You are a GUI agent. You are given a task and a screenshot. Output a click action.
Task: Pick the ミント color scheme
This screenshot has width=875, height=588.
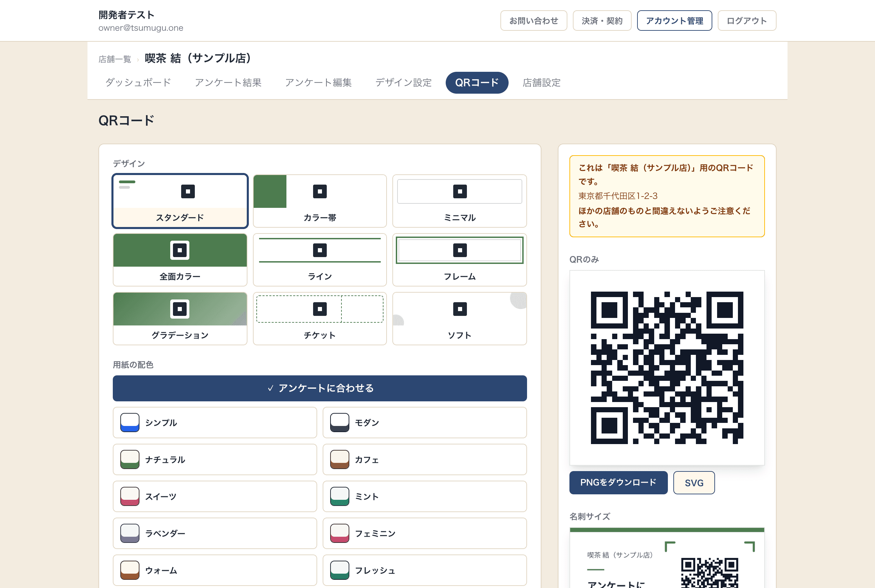pos(425,496)
